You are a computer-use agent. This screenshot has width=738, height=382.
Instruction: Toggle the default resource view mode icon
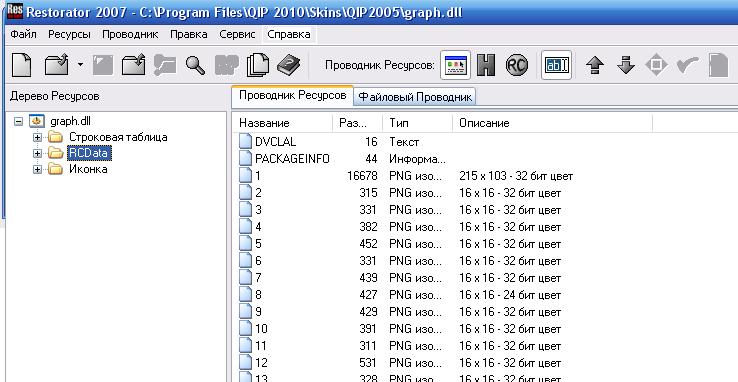[x=456, y=65]
